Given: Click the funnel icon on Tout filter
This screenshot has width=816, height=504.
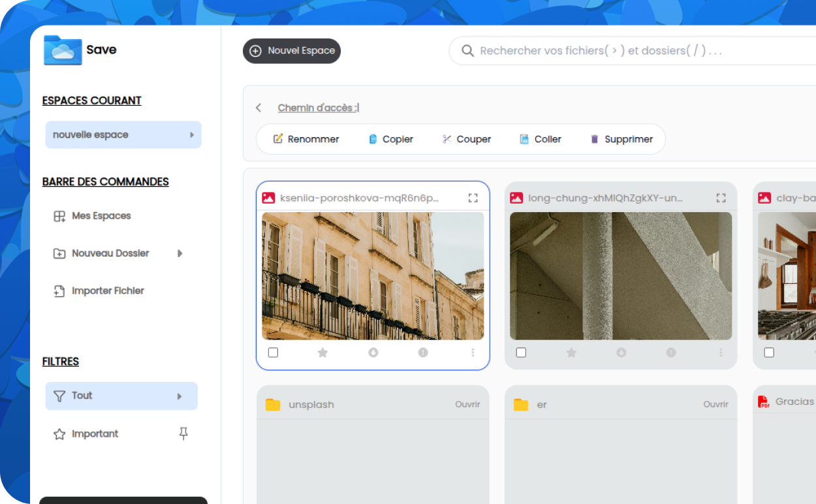Looking at the screenshot, I should pyautogui.click(x=59, y=396).
